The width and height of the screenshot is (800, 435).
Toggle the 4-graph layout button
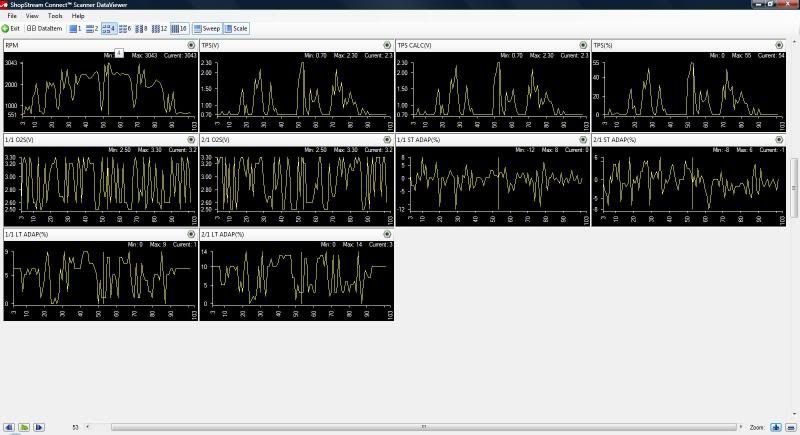click(x=108, y=28)
